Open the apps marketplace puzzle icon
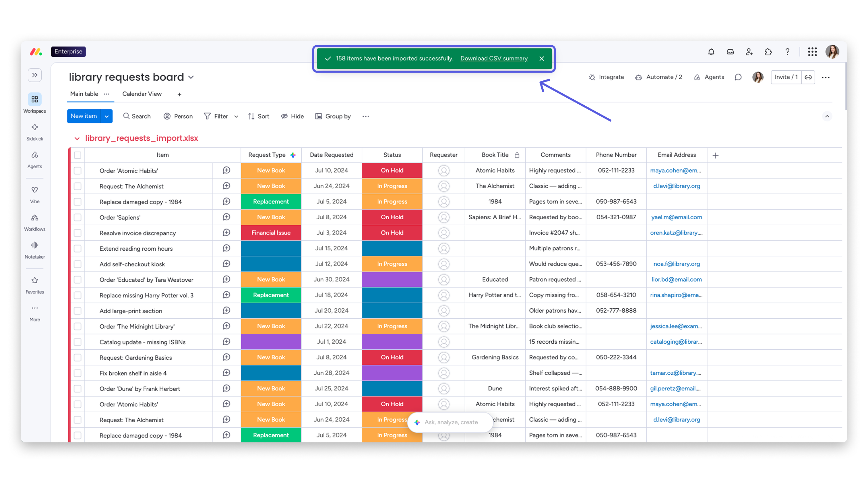 tap(768, 52)
